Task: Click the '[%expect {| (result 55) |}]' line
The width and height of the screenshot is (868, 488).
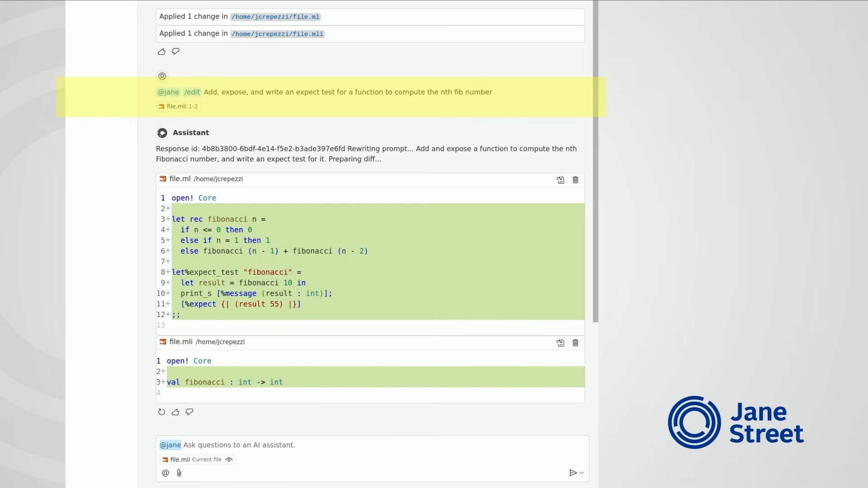Action: (241, 304)
